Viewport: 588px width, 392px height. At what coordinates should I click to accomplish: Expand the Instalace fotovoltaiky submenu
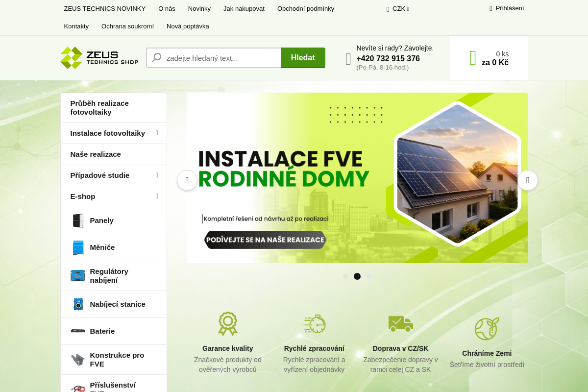coord(157,133)
